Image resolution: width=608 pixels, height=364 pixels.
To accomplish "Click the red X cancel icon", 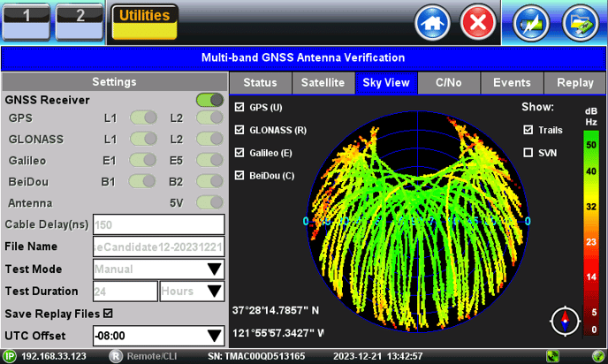I will [478, 22].
